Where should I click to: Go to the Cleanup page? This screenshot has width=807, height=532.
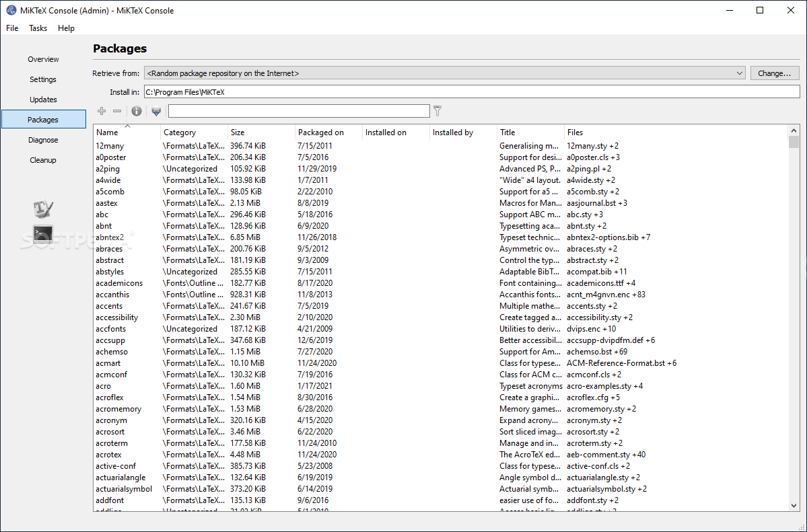(x=43, y=160)
